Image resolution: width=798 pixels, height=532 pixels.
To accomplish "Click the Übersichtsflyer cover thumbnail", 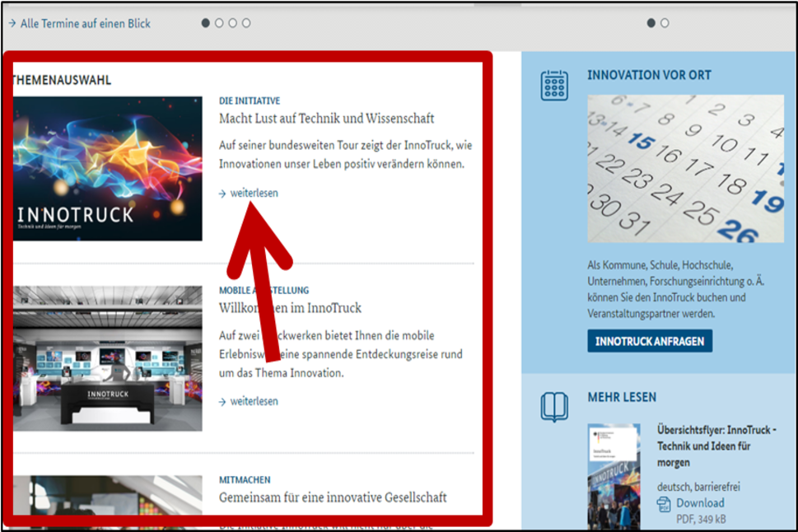I will pos(614,476).
